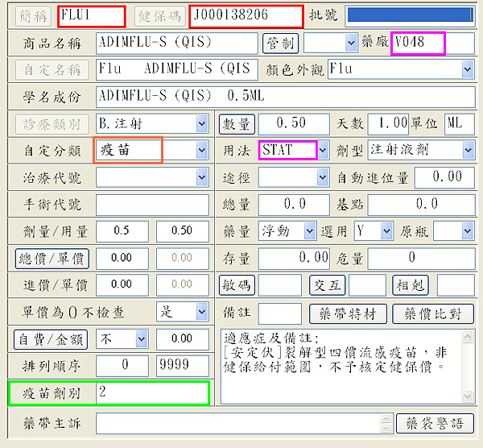Open the 診療類別 dropdown showing B.注射
This screenshot has width=483, height=448.
click(201, 124)
